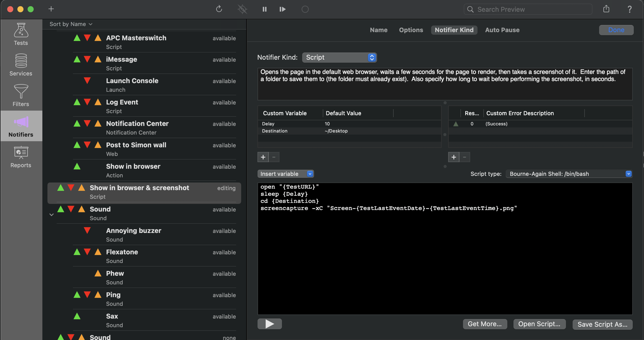Open the Filters section in sidebar
The height and width of the screenshot is (340, 644).
coord(21,95)
